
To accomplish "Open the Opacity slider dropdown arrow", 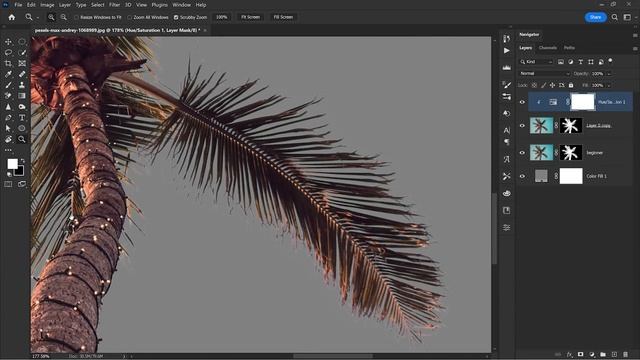I will coord(609,74).
